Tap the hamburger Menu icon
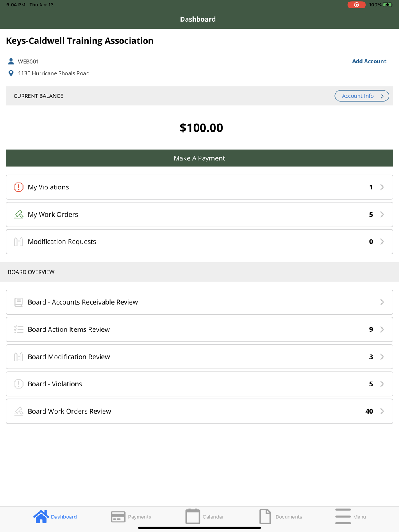This screenshot has height=532, width=399. pos(343,516)
